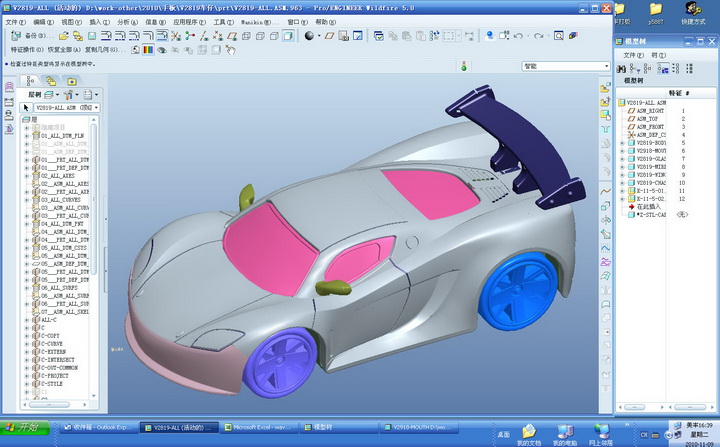Click the appearance sphere icon
Screen dimensions: 720x447
(x=308, y=36)
